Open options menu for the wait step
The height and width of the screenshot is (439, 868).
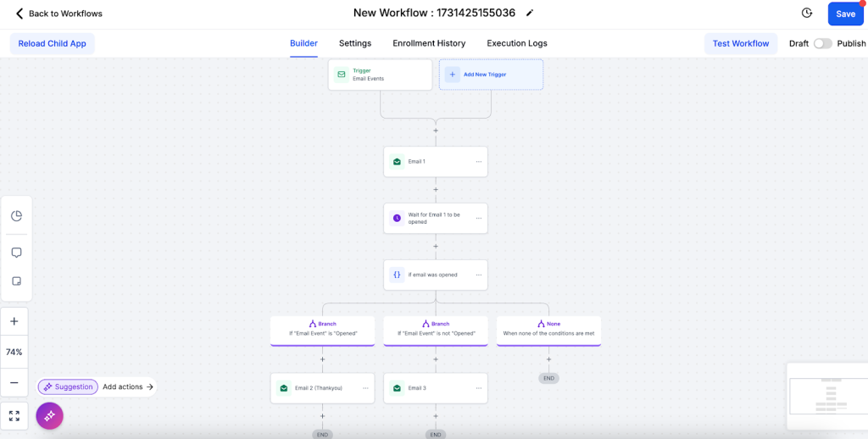tap(478, 218)
